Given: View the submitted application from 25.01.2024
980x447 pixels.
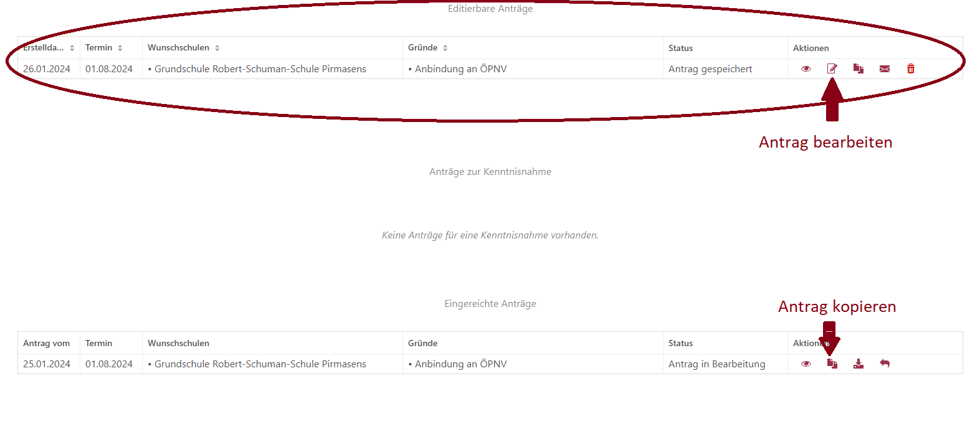Looking at the screenshot, I should 806,364.
